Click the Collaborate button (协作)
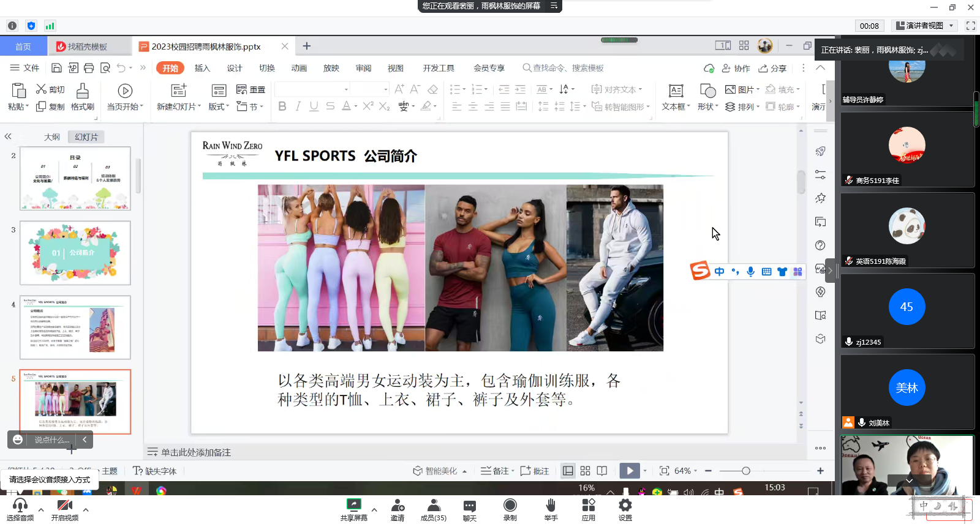Screen dimensions: 980x524 [x=736, y=68]
